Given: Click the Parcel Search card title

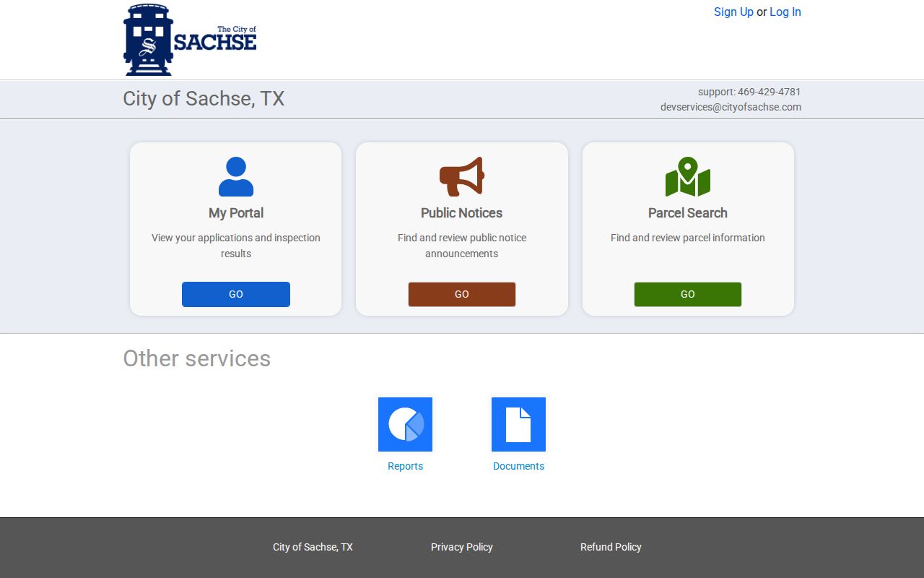Looking at the screenshot, I should 688,213.
